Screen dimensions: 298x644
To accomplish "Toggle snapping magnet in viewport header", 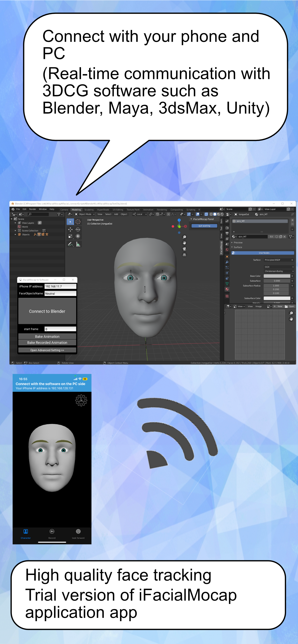I will tap(157, 214).
